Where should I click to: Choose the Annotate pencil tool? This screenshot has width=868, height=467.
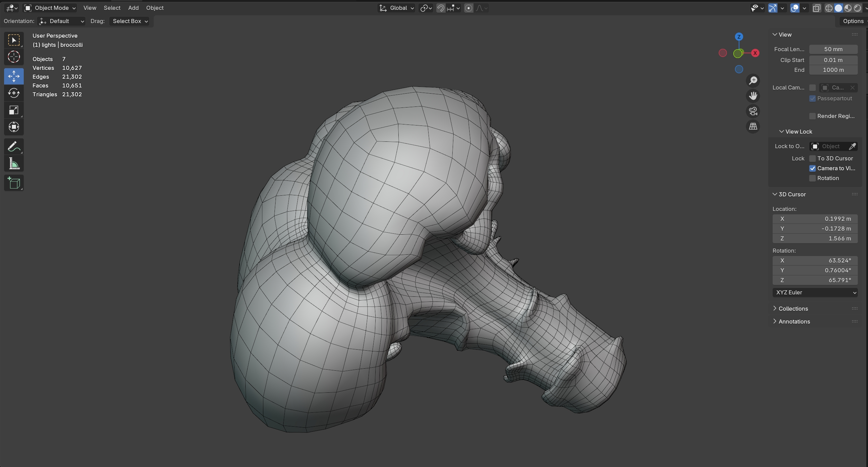pos(14,147)
